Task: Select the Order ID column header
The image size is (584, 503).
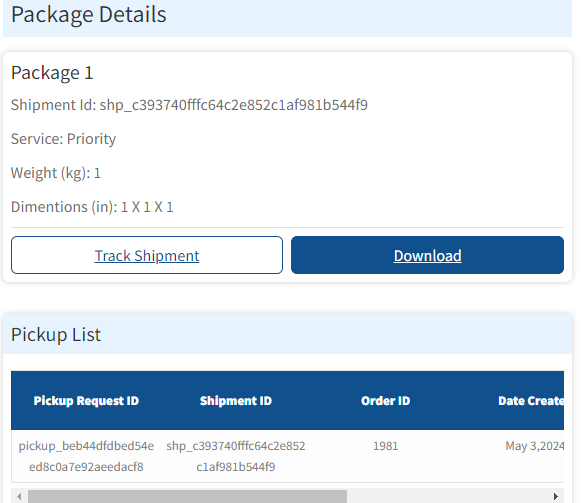Action: pyautogui.click(x=385, y=401)
